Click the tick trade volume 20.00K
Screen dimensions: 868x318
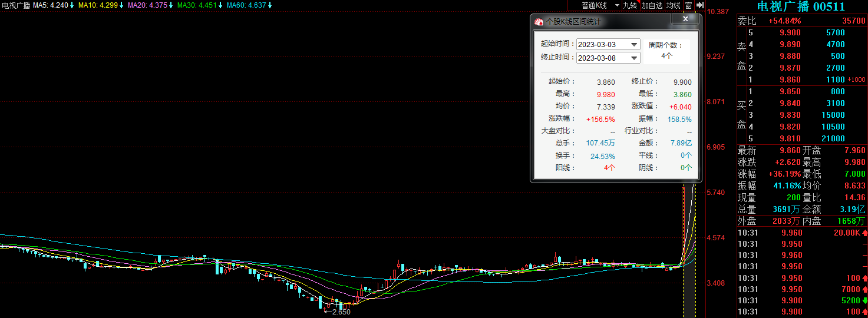847,233
